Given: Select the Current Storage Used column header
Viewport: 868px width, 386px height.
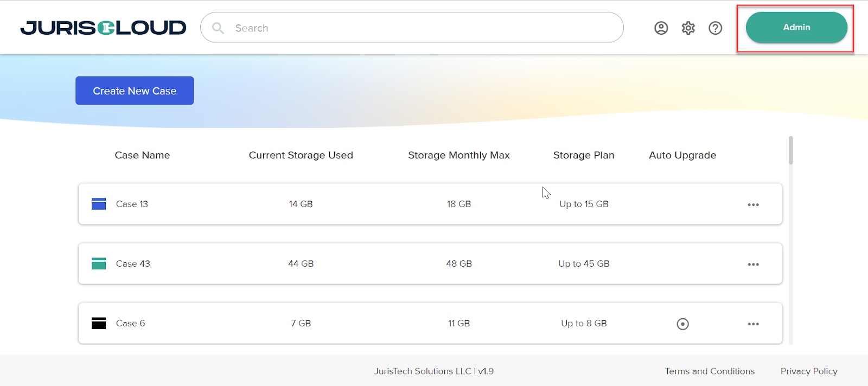Looking at the screenshot, I should tap(301, 155).
